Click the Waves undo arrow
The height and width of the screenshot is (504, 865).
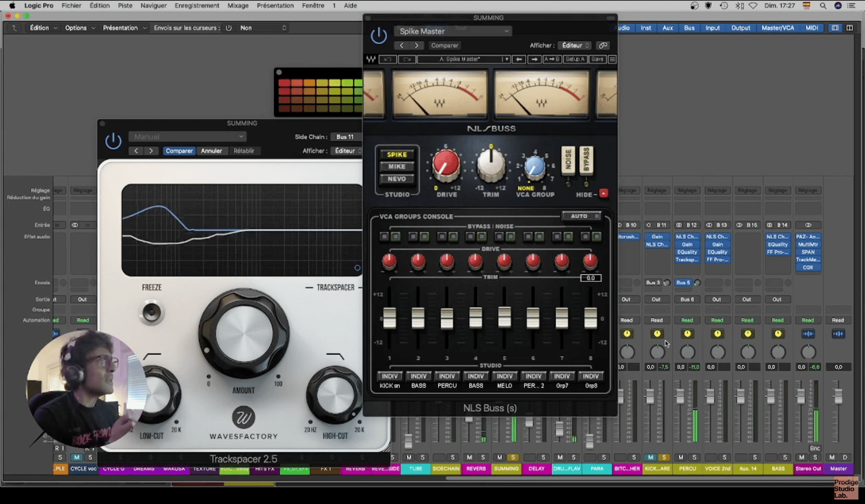point(388,59)
